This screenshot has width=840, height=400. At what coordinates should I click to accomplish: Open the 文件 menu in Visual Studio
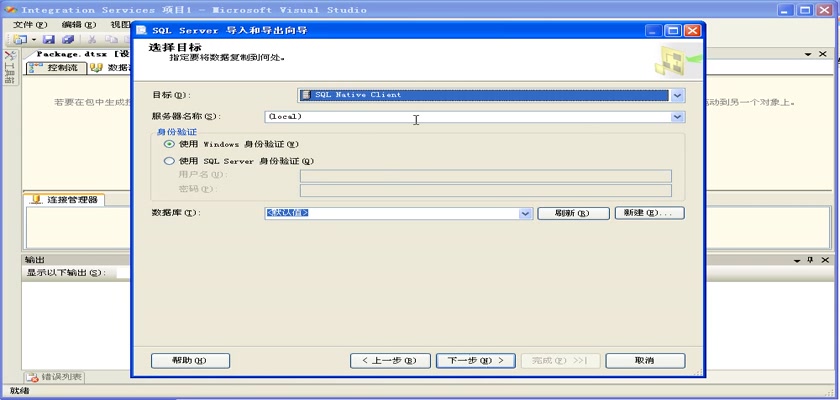click(x=30, y=25)
